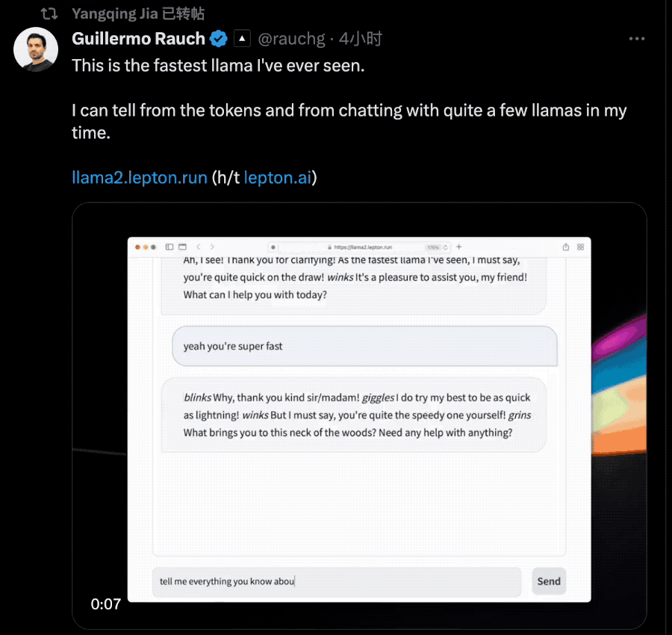Click the subscribe badge next to the checkmark
The image size is (672, 635).
point(242,38)
